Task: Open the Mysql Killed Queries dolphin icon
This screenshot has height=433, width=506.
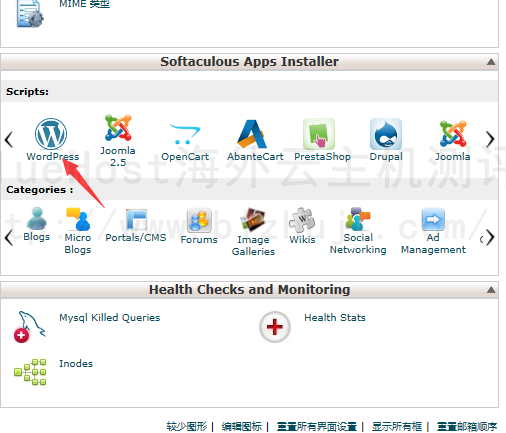Action: pos(30,327)
